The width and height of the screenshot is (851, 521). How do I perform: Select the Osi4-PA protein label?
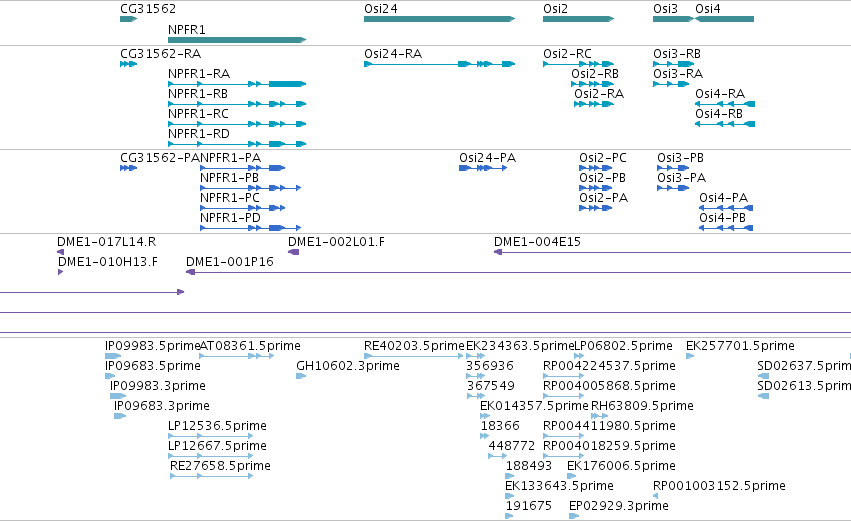[x=723, y=198]
